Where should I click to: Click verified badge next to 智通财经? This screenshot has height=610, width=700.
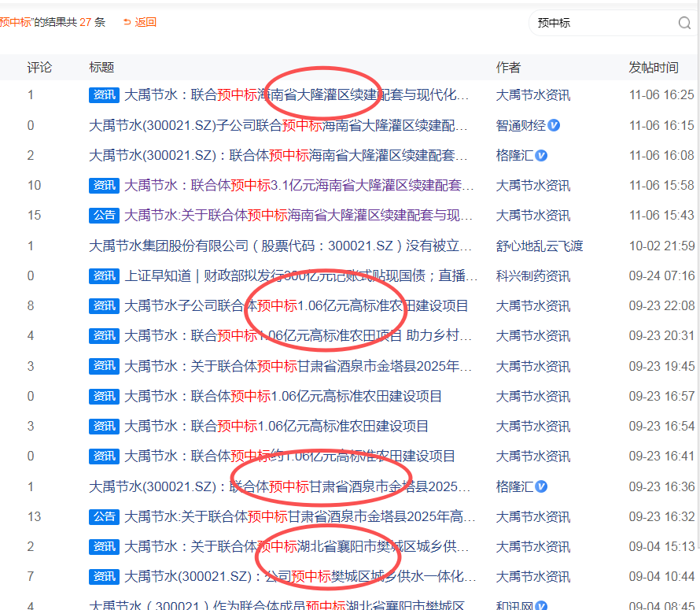554,125
